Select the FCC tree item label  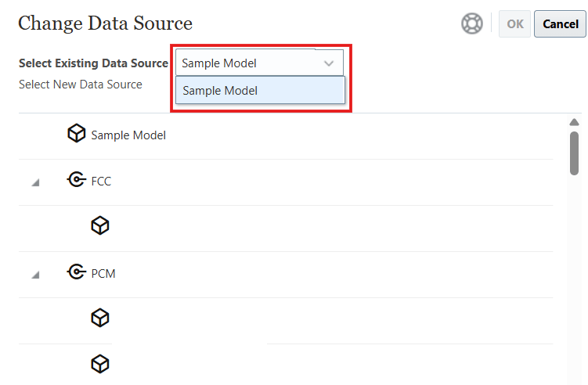(x=102, y=182)
